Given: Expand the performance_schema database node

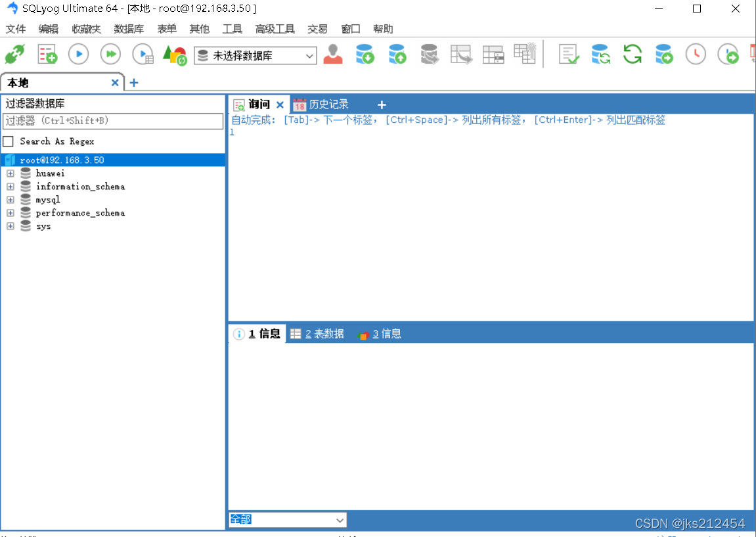Looking at the screenshot, I should point(10,213).
